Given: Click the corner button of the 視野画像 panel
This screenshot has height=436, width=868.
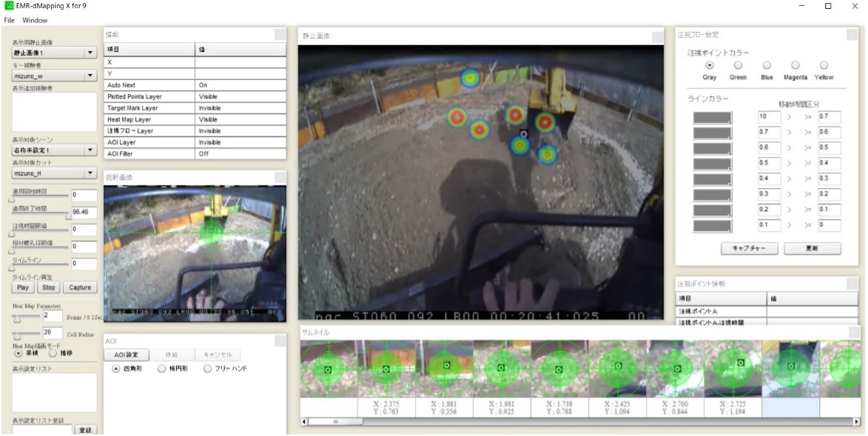Looking at the screenshot, I should tap(280, 177).
